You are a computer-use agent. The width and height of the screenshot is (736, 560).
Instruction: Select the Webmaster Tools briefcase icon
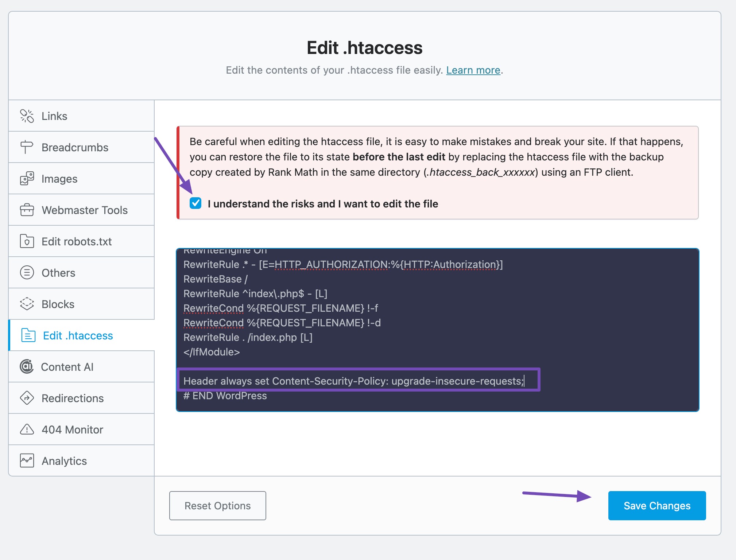[26, 210]
